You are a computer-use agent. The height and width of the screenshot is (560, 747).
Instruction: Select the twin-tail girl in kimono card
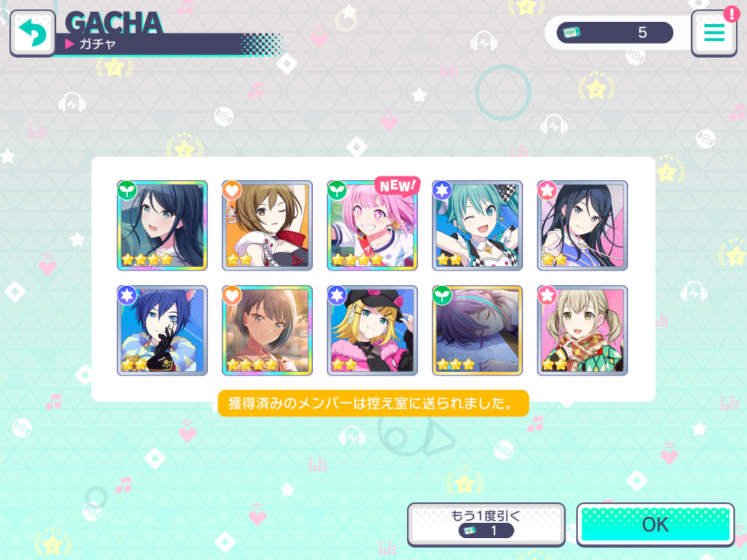[x=582, y=330]
